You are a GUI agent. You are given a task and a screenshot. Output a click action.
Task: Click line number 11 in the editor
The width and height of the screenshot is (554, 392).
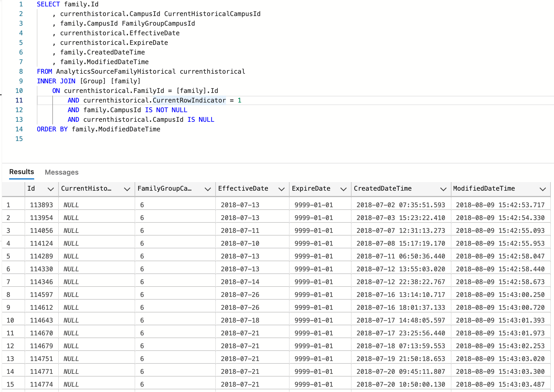pyautogui.click(x=19, y=100)
